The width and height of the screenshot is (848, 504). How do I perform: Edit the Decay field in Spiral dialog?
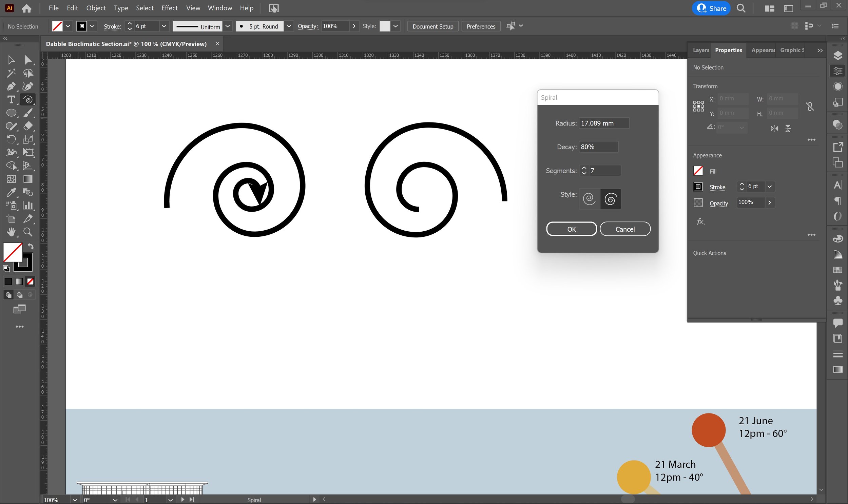(x=598, y=147)
